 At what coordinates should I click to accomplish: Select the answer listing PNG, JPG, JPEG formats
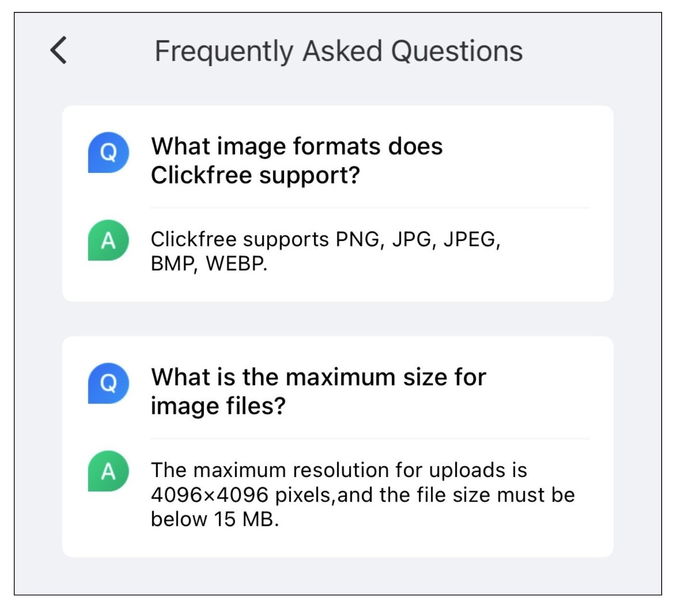point(326,251)
